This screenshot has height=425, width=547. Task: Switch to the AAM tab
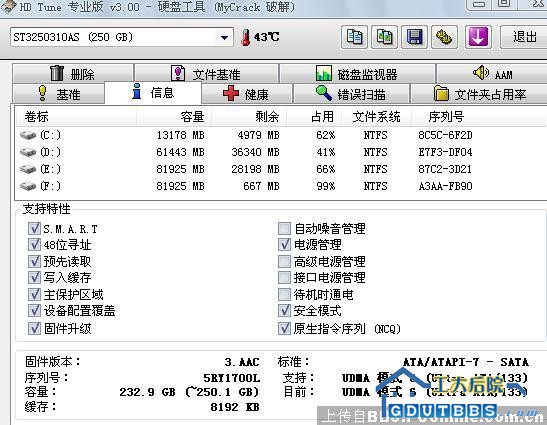click(x=493, y=74)
